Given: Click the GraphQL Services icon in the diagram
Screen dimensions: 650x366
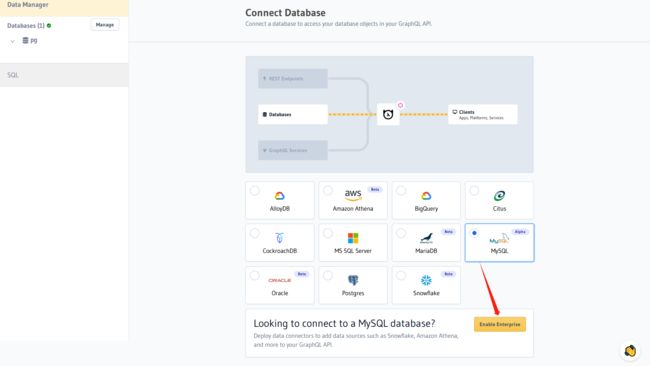Looking at the screenshot, I should [264, 150].
